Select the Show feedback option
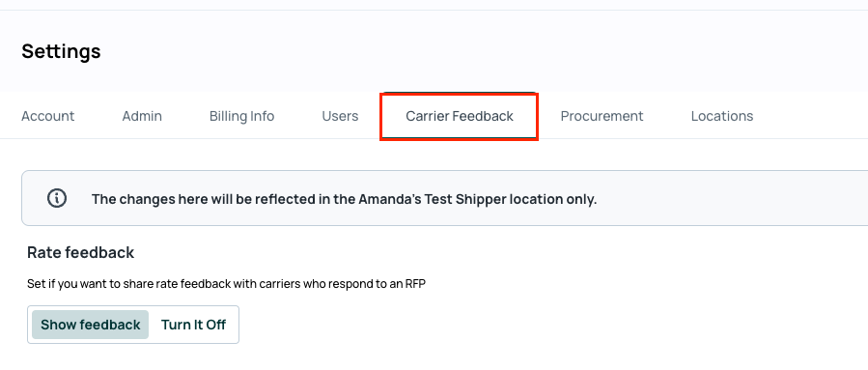This screenshot has height=370, width=868. (90, 325)
